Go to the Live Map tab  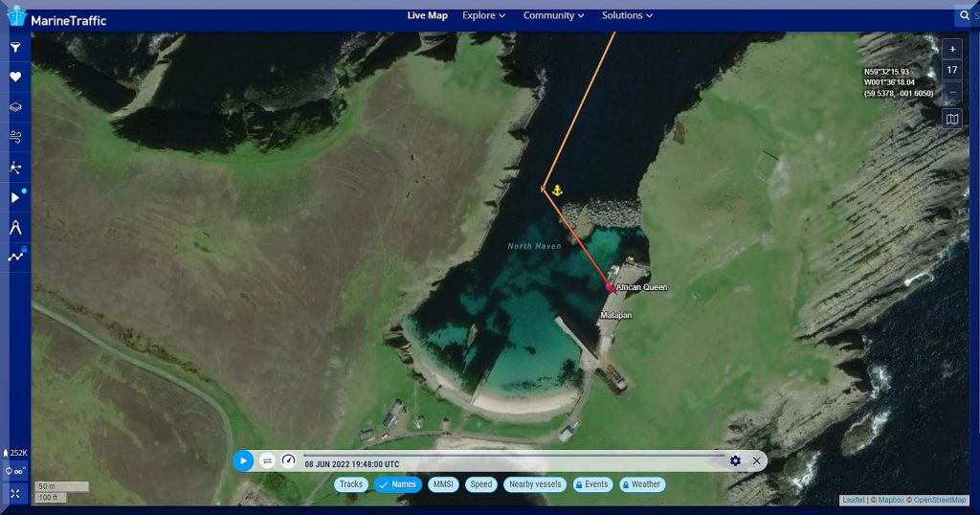427,15
